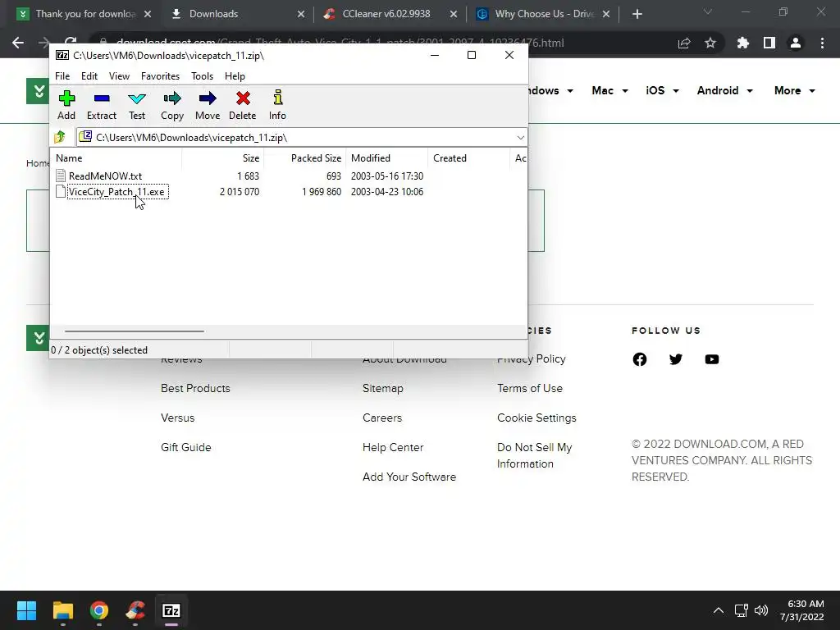The height and width of the screenshot is (630, 840).
Task: Open the Best Products footer link
Action: tap(195, 388)
